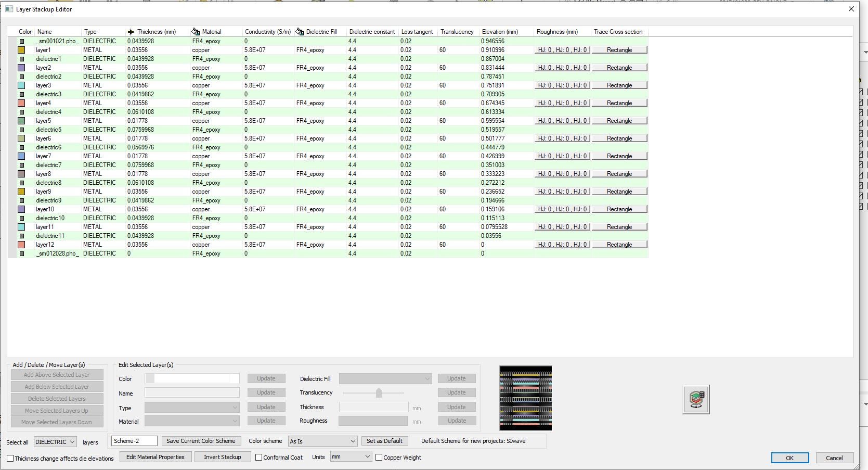
Task: Click roughness HJ button for layer8
Action: tap(562, 174)
